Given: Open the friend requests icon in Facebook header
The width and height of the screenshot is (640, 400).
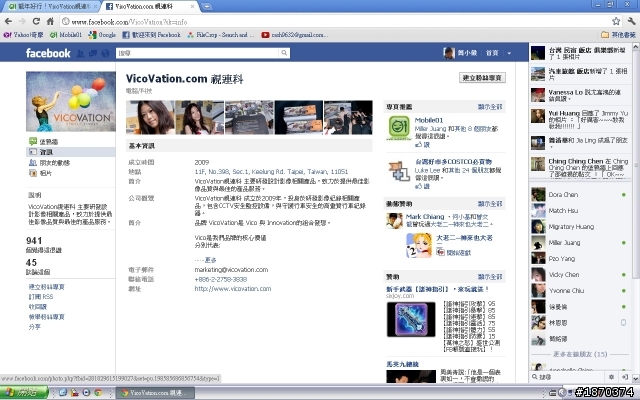Looking at the screenshot, I should [x=81, y=53].
